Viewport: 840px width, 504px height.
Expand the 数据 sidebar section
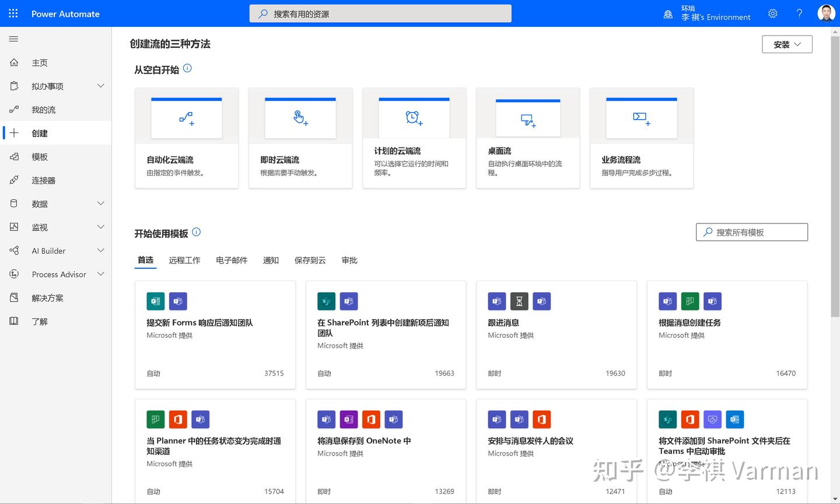100,203
